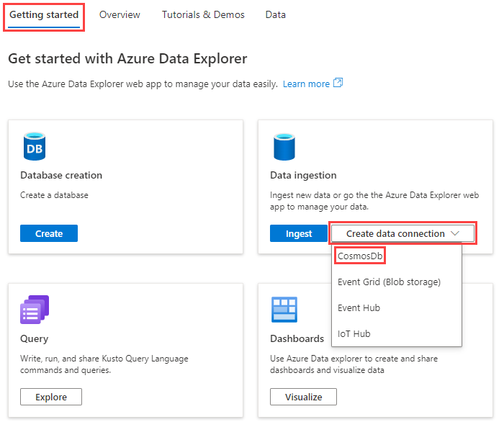Click the Create data connection chevron arrow
Screen dimensions: 504x427
(x=455, y=233)
